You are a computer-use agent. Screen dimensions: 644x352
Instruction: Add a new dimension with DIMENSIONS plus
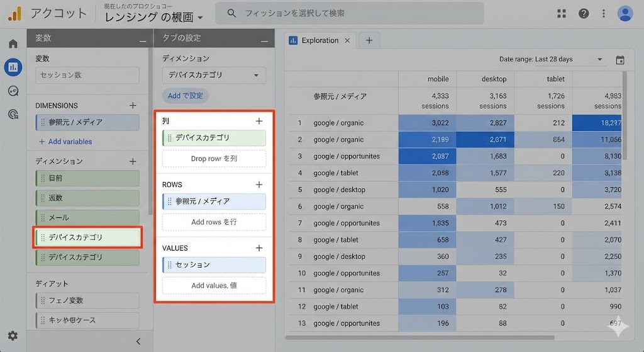pos(133,106)
